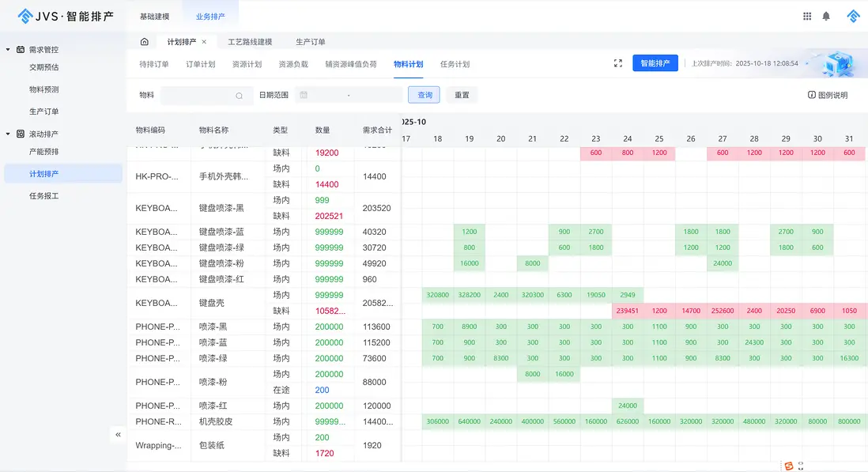Open the 日期范围 date picker field

348,95
